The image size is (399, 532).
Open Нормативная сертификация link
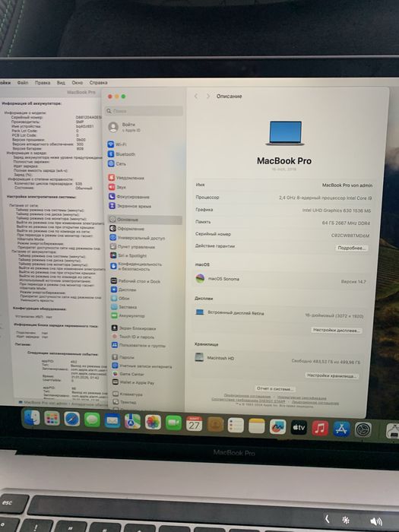(x=302, y=397)
